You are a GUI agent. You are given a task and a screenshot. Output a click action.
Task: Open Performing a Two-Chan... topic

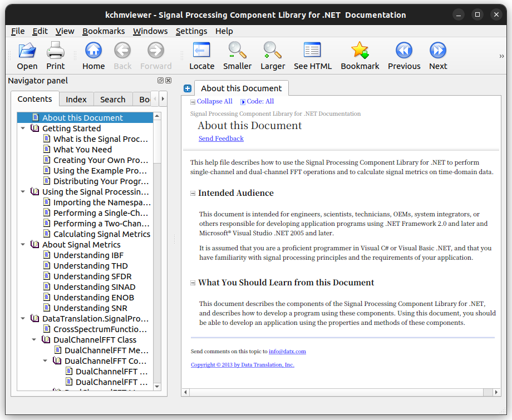101,224
